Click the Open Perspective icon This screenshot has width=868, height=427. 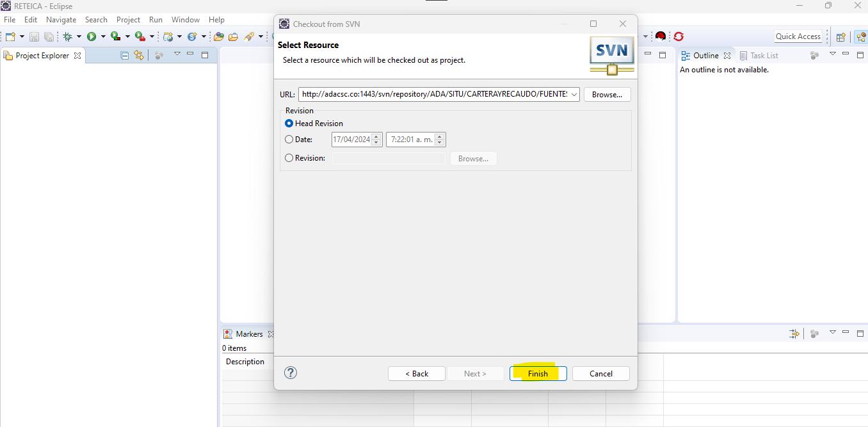[x=841, y=37]
